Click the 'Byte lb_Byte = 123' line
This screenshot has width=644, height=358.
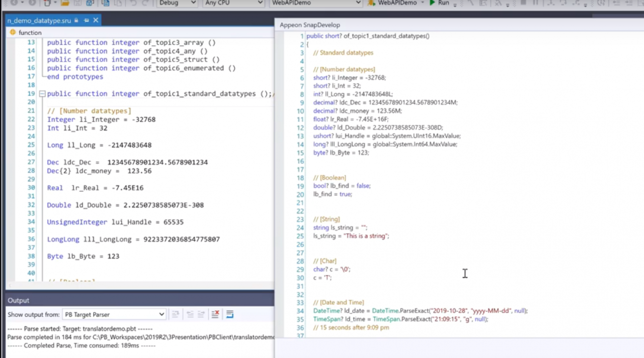pyautogui.click(x=83, y=256)
